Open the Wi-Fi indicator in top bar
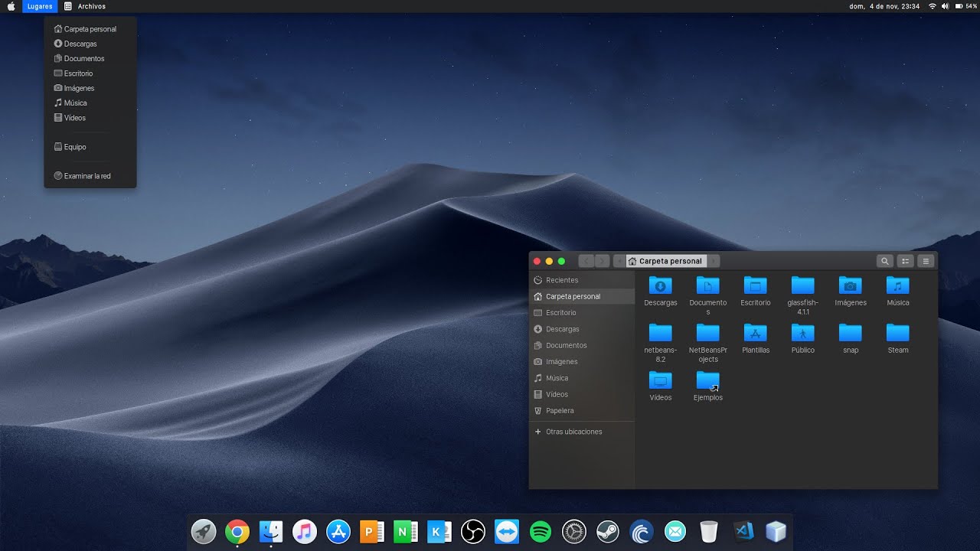Screen dimensions: 980x551 coord(933,6)
